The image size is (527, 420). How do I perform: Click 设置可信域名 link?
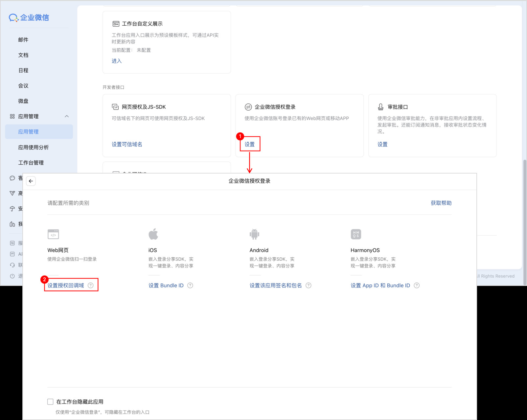[x=127, y=144]
